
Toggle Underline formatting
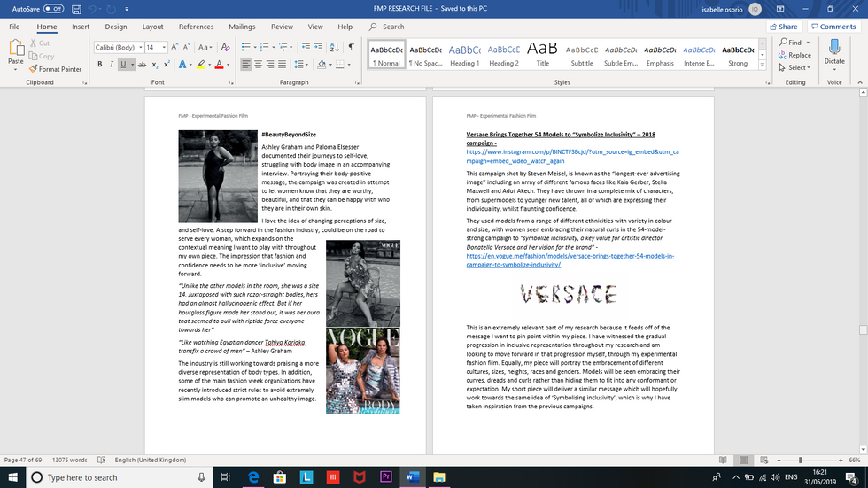(x=123, y=64)
